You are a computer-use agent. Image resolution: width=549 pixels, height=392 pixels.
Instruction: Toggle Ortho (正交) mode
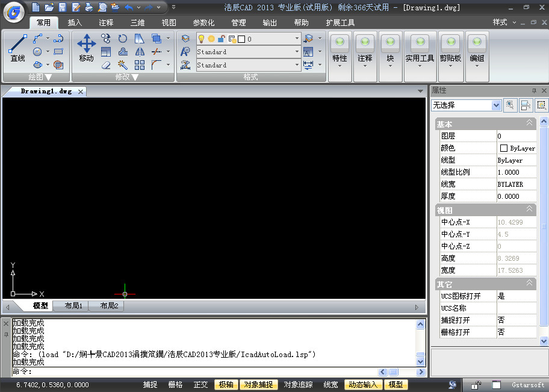click(x=200, y=385)
